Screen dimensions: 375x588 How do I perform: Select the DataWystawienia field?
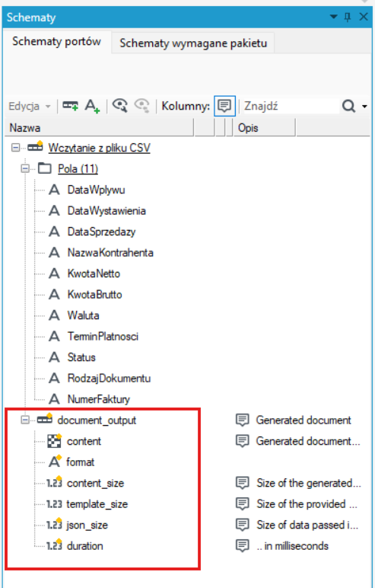coord(106,211)
